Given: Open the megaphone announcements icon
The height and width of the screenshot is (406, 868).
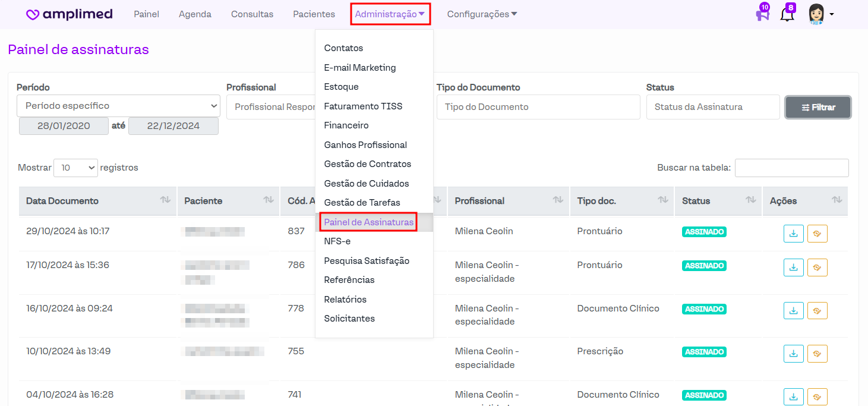Looking at the screenshot, I should coord(762,14).
